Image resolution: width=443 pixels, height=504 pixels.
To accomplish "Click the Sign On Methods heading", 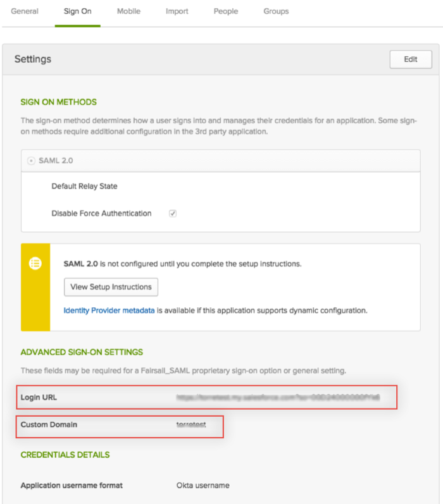I will click(x=58, y=102).
